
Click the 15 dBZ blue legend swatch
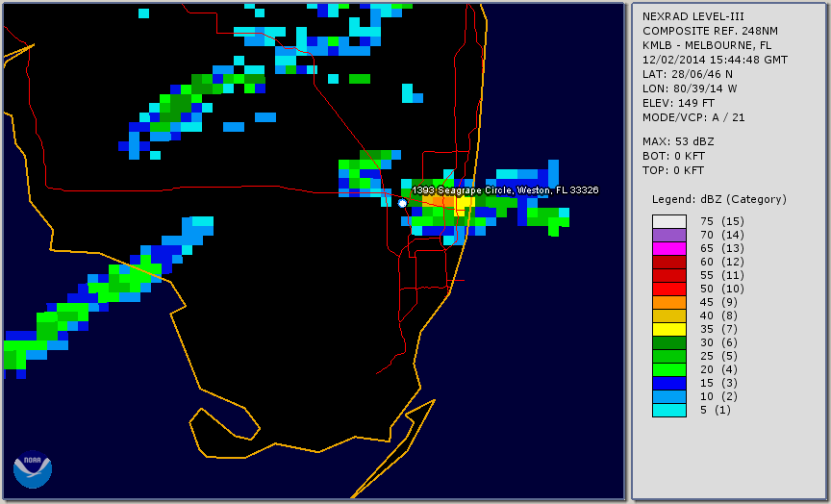[669, 383]
